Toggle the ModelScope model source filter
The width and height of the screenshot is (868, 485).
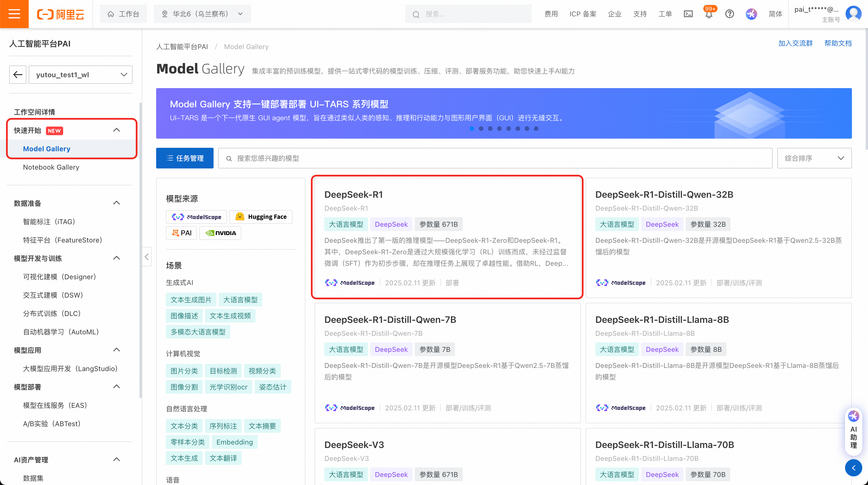point(196,217)
